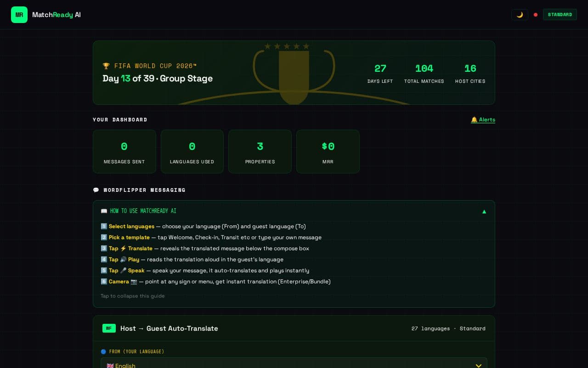The height and width of the screenshot is (368, 588).
Task: Click the red status dot
Action: pos(536,15)
